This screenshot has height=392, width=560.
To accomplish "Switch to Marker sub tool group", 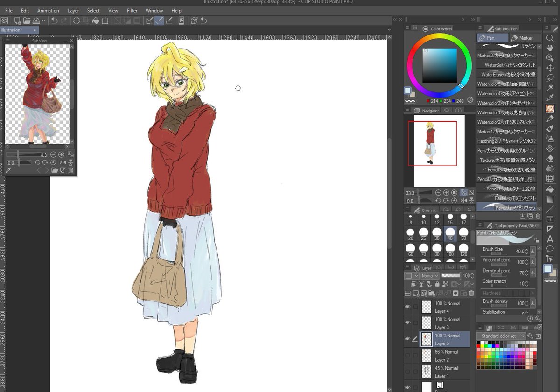I will point(525,38).
